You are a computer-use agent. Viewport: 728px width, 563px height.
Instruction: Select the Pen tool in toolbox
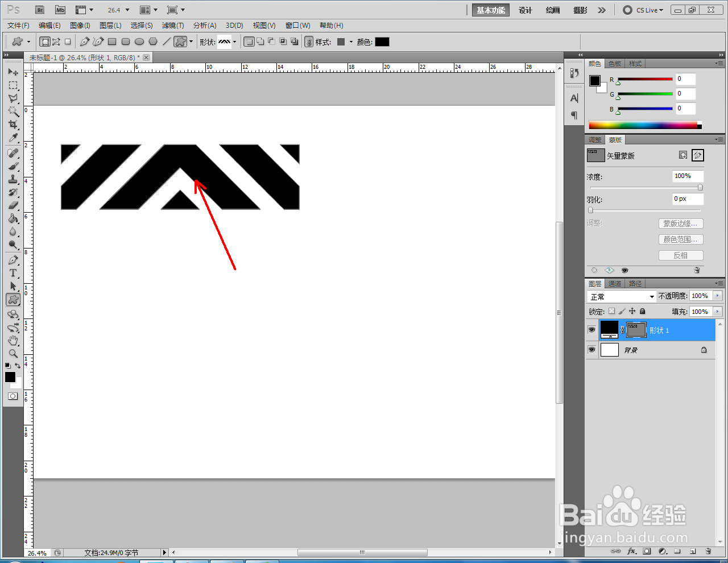(x=13, y=260)
